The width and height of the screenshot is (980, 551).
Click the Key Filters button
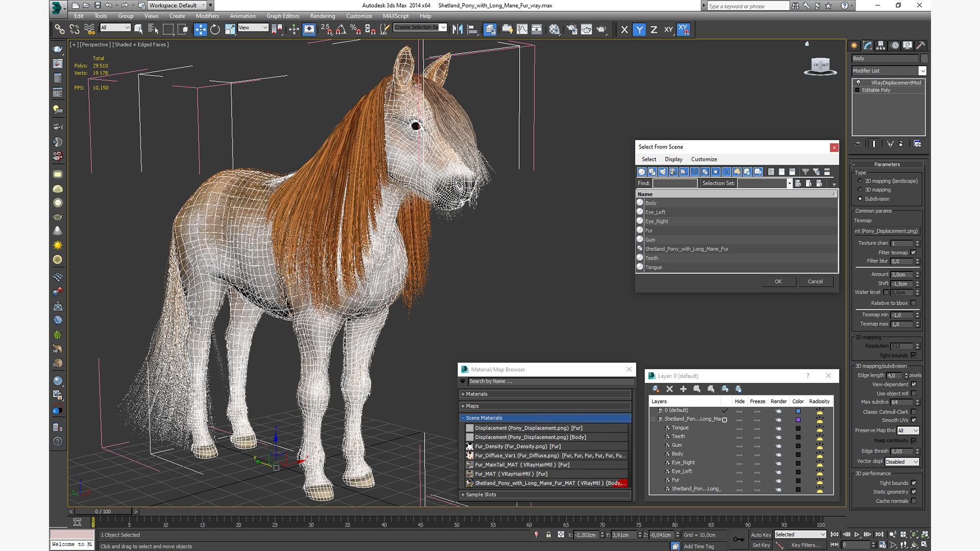(806, 545)
